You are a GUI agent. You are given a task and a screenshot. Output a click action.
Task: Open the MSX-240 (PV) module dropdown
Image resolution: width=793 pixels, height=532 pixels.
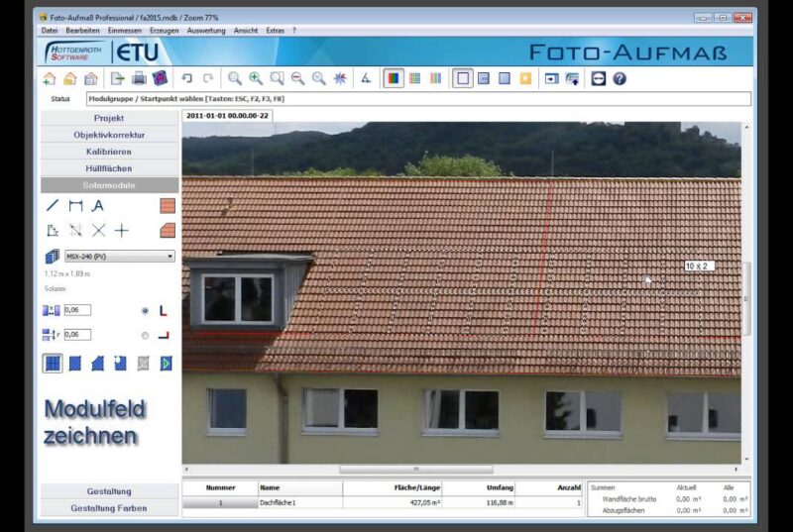pos(119,257)
